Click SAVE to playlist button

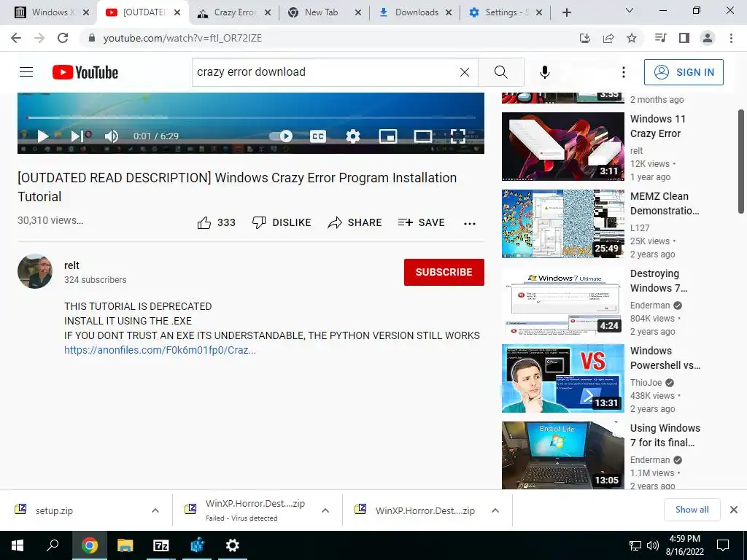(x=421, y=223)
